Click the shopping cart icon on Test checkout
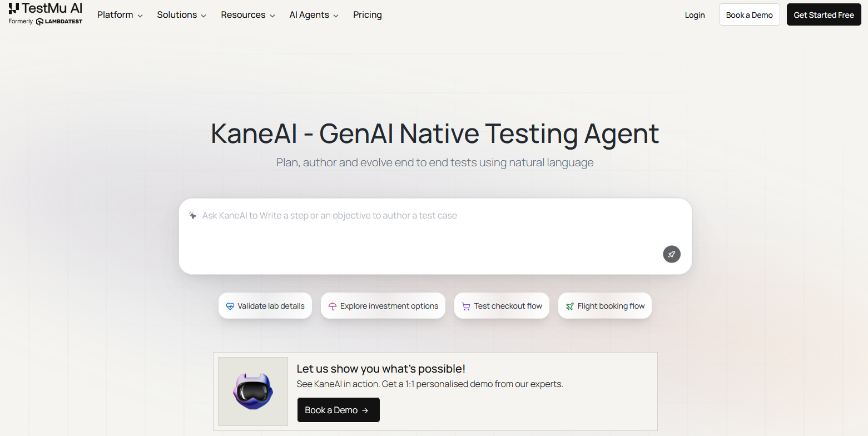The image size is (868, 436). tap(466, 306)
